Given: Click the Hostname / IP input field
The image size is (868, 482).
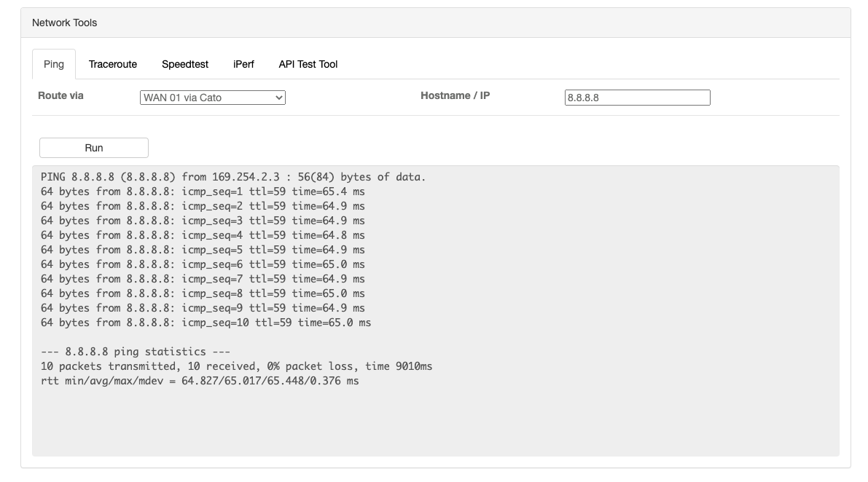Looking at the screenshot, I should pos(637,98).
